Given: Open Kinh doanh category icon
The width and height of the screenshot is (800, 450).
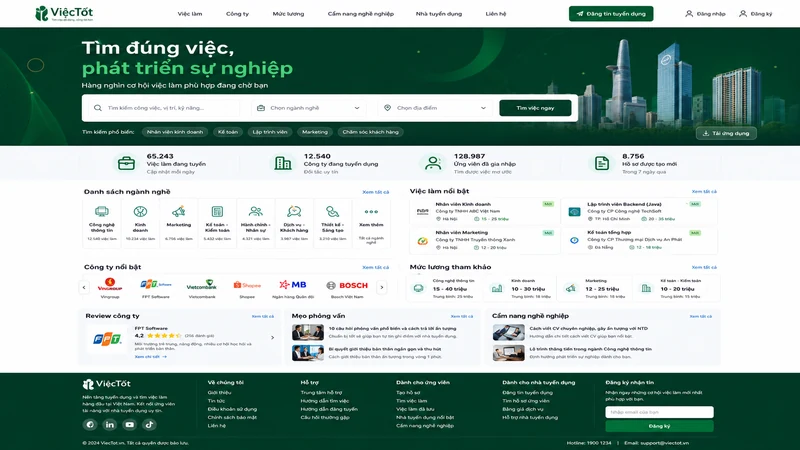Looking at the screenshot, I should click(140, 211).
